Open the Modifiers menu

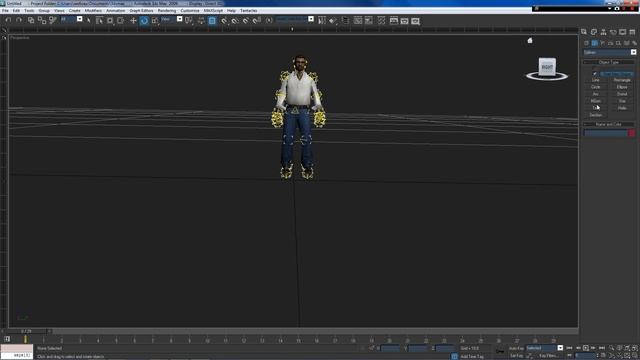[x=93, y=11]
